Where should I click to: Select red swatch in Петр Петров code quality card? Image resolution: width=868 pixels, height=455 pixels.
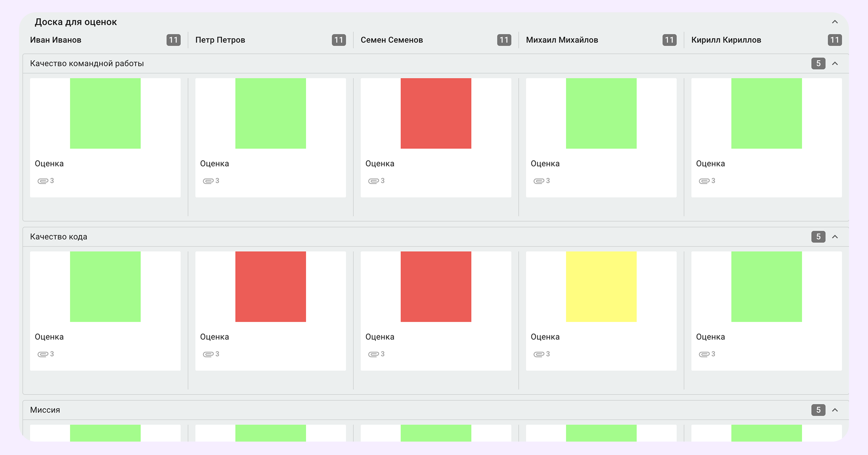[x=270, y=287]
